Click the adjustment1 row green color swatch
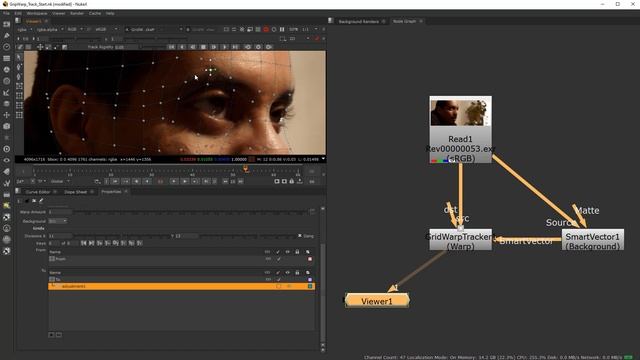This screenshot has width=640, height=360. 310,287
